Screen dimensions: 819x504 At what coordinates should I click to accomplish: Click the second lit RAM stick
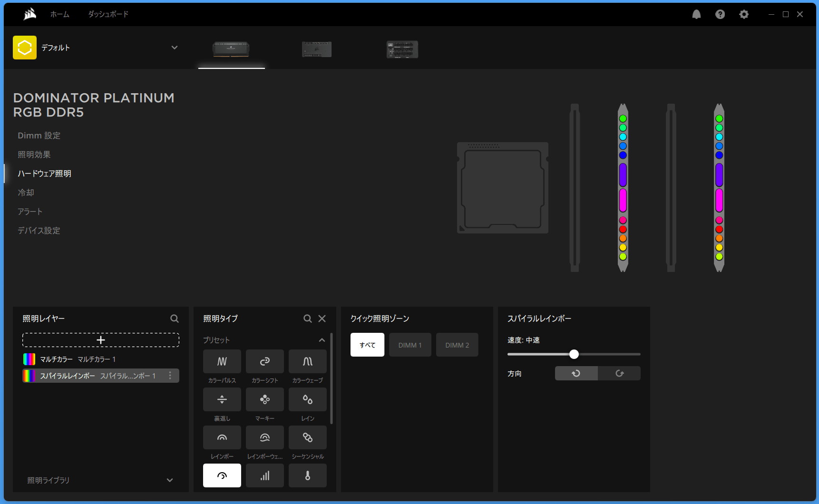[x=719, y=188]
